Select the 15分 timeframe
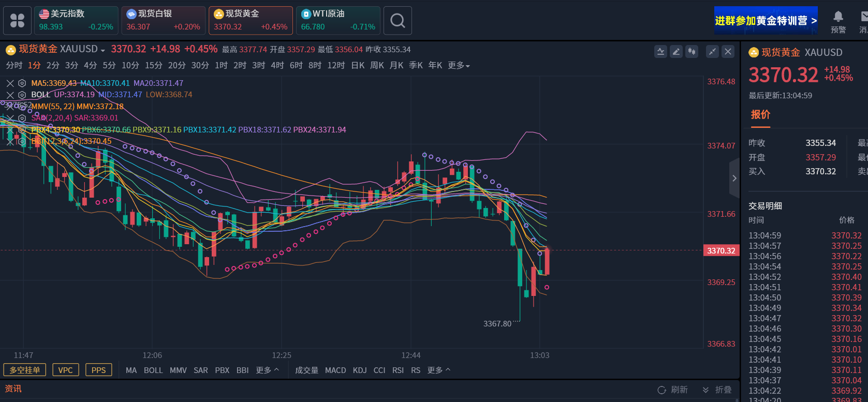The width and height of the screenshot is (868, 402). (154, 65)
